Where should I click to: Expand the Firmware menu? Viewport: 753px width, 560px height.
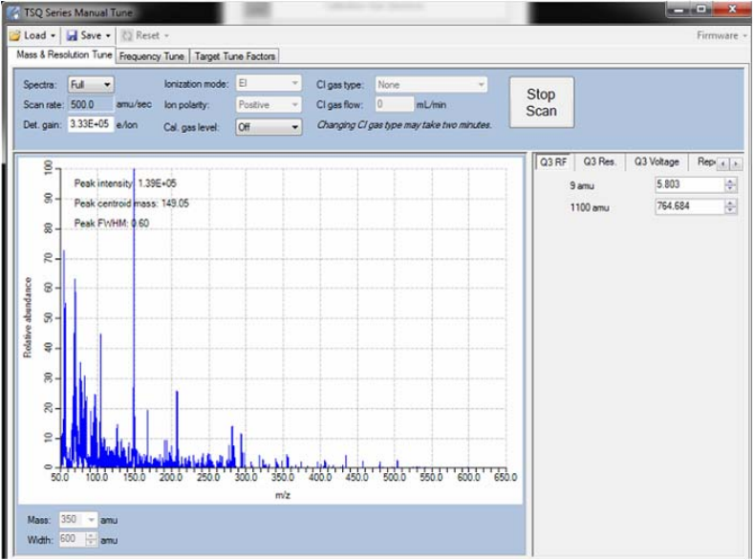(722, 35)
